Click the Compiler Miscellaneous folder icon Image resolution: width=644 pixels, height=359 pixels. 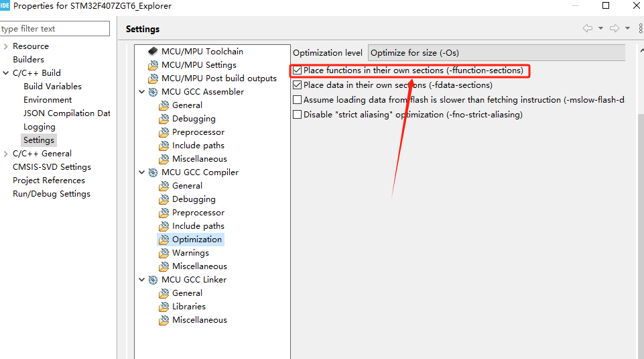click(164, 266)
